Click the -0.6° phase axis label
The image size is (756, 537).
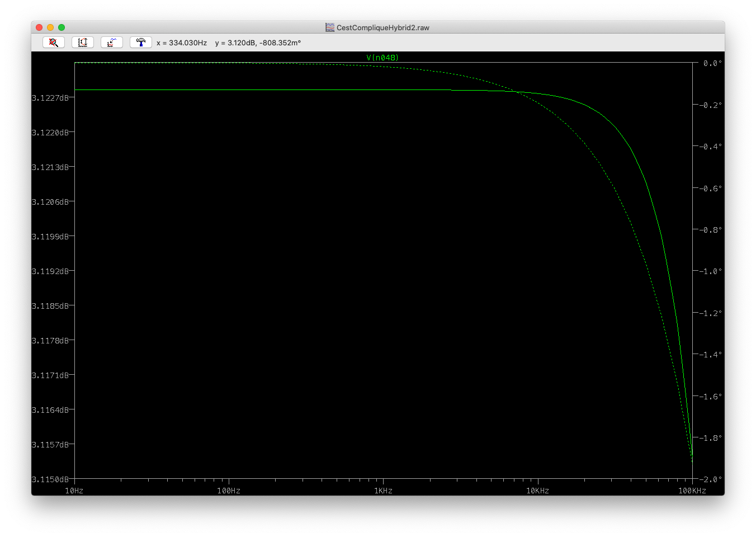(x=710, y=189)
